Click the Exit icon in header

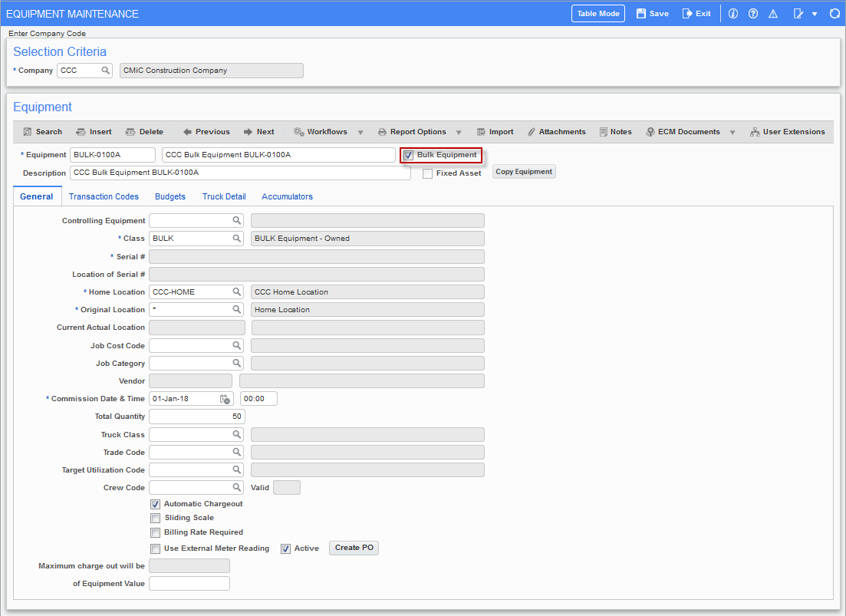click(x=687, y=14)
